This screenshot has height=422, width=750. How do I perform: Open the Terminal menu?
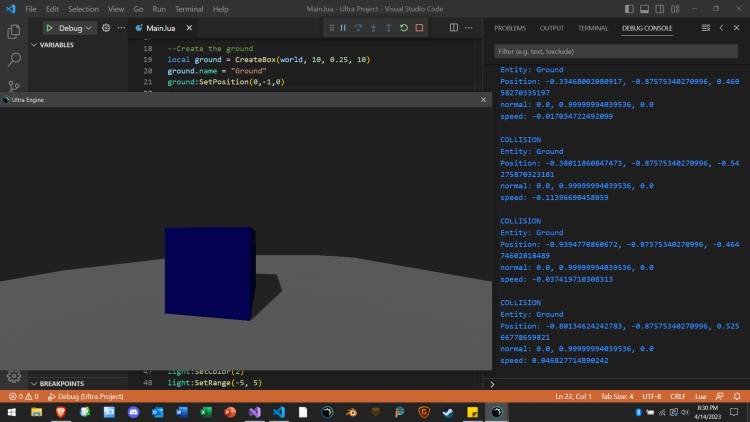189,9
